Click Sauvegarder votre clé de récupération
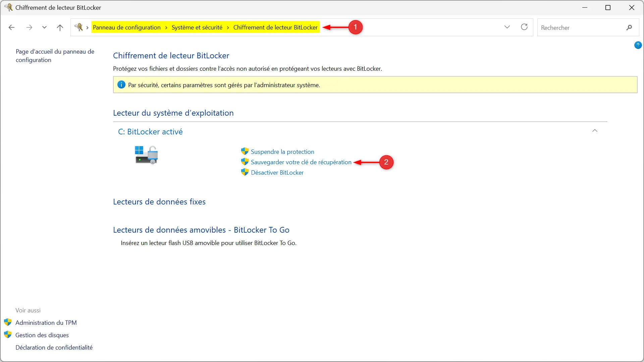 tap(301, 162)
